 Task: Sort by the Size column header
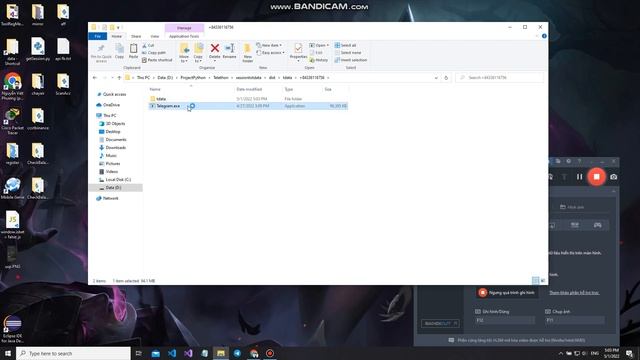[328, 89]
